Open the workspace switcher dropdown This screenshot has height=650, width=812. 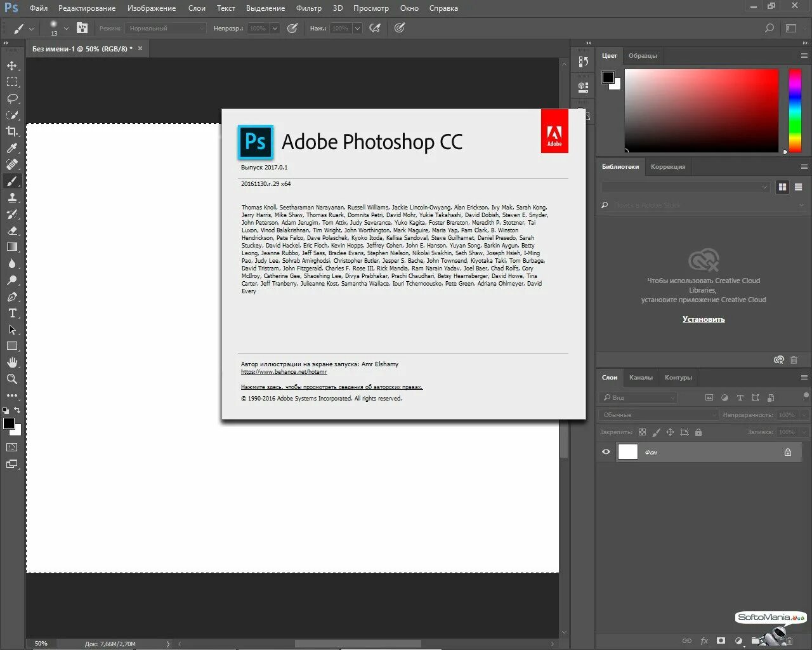791,28
